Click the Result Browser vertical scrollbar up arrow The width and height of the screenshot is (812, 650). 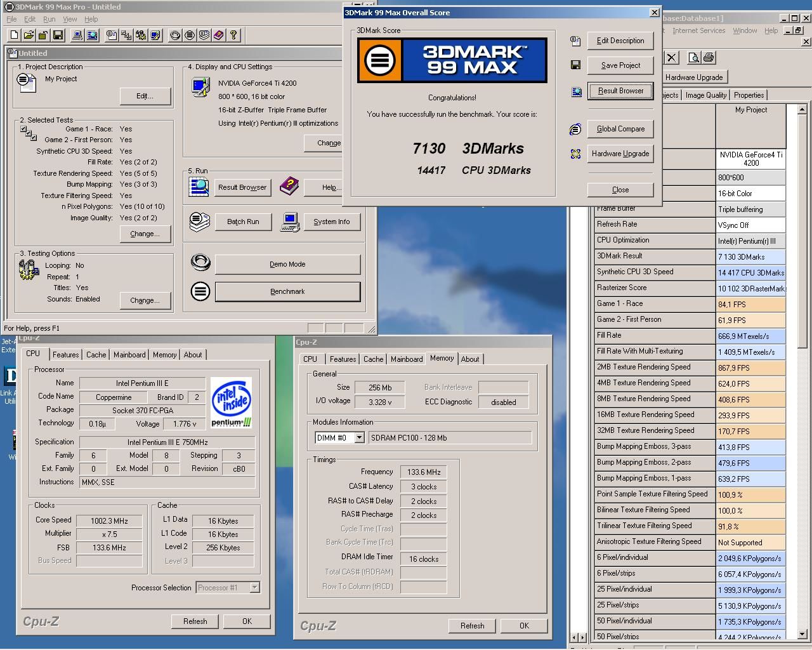[x=802, y=109]
